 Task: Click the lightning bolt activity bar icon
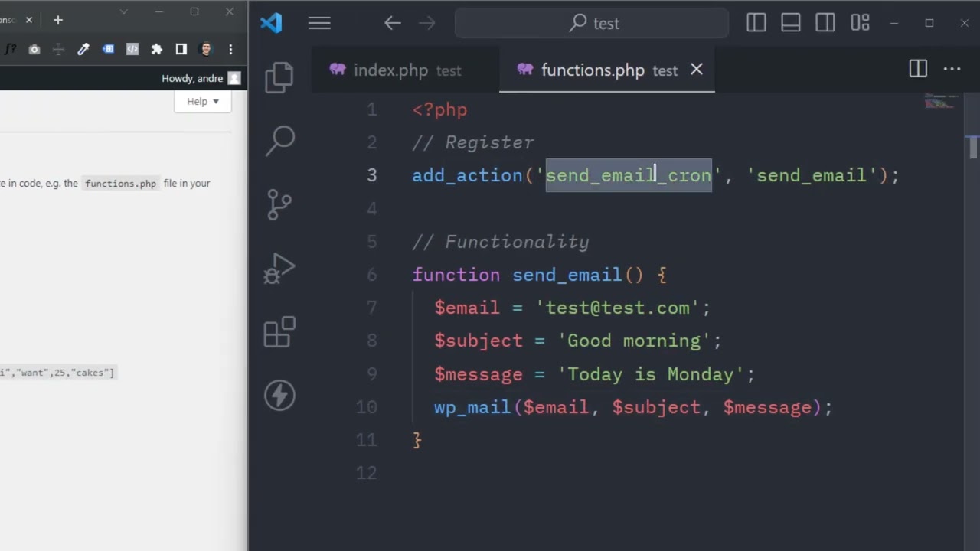279,396
